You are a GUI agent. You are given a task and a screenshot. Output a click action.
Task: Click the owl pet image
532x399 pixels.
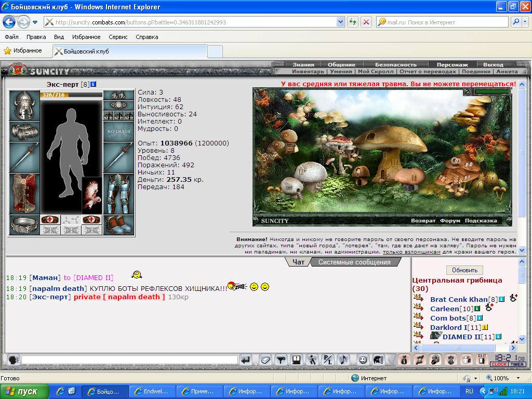(x=92, y=195)
